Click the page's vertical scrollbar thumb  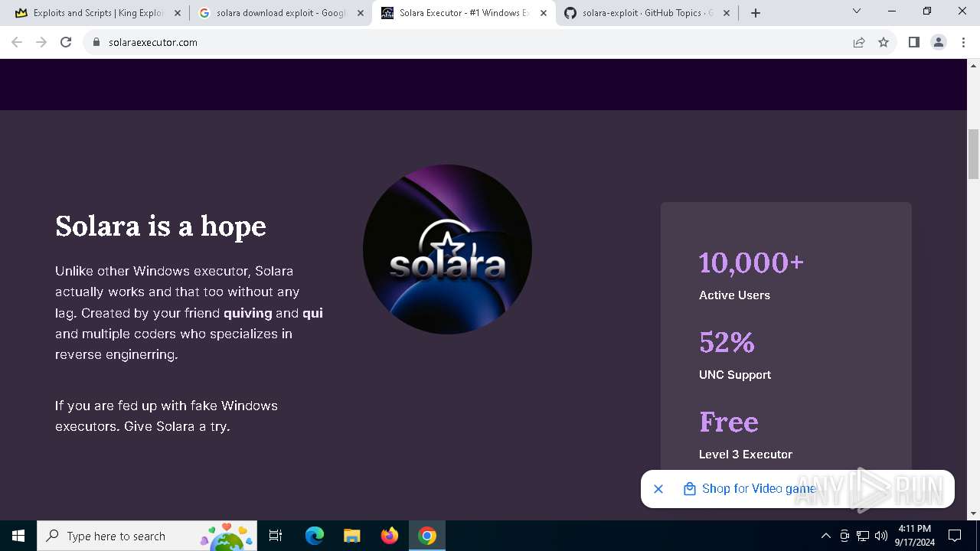[x=973, y=154]
